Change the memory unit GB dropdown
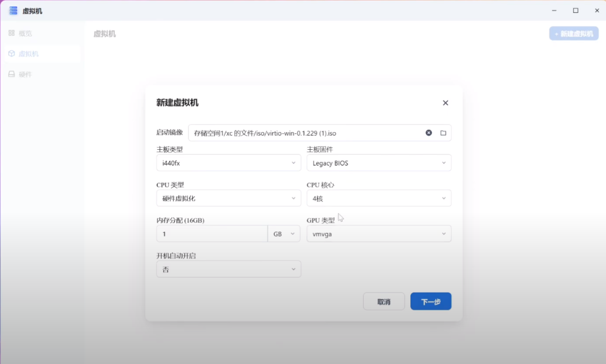The image size is (606, 364). (285, 233)
